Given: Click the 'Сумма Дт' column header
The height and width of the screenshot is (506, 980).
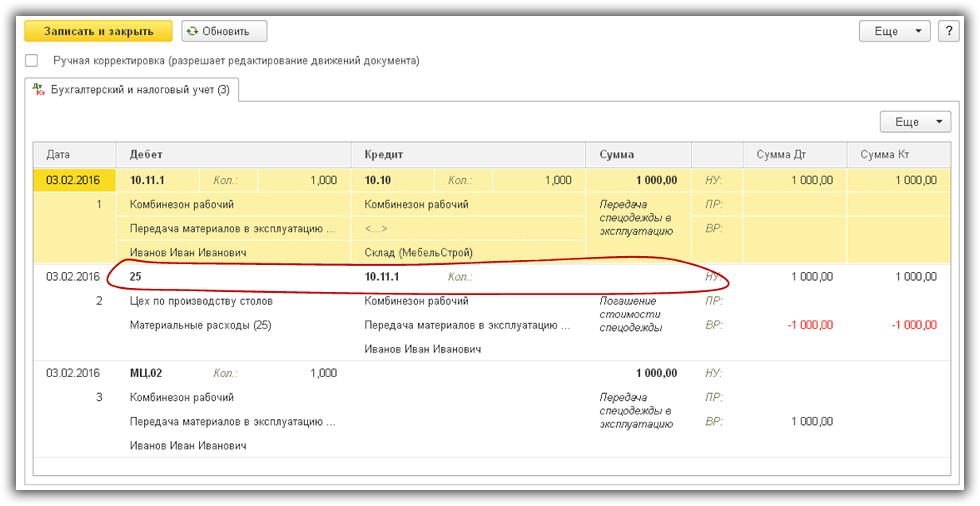Looking at the screenshot, I should coord(795,155).
